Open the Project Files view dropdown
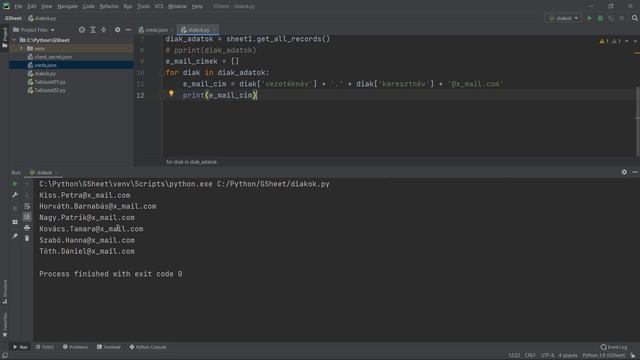 tap(34, 30)
